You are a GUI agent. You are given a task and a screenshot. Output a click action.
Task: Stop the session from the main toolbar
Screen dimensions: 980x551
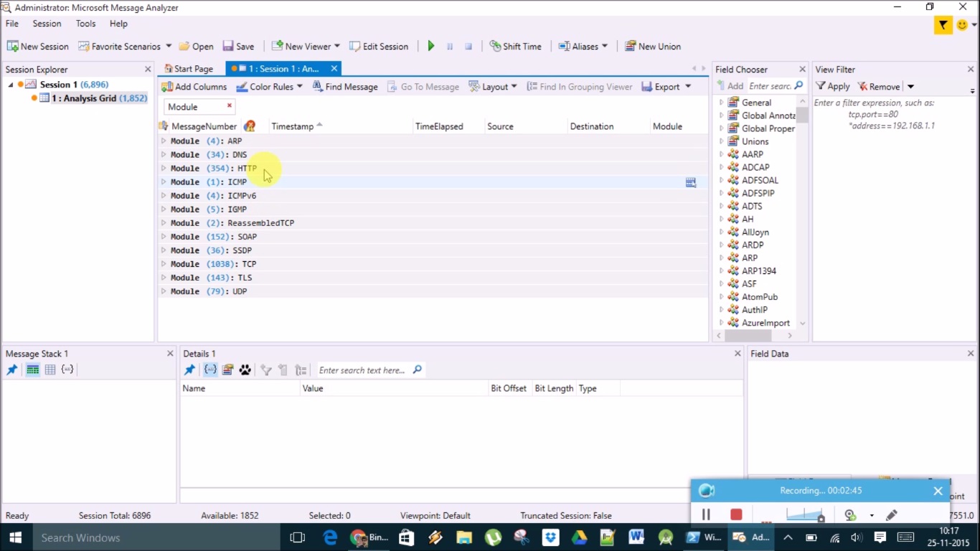pos(468,46)
